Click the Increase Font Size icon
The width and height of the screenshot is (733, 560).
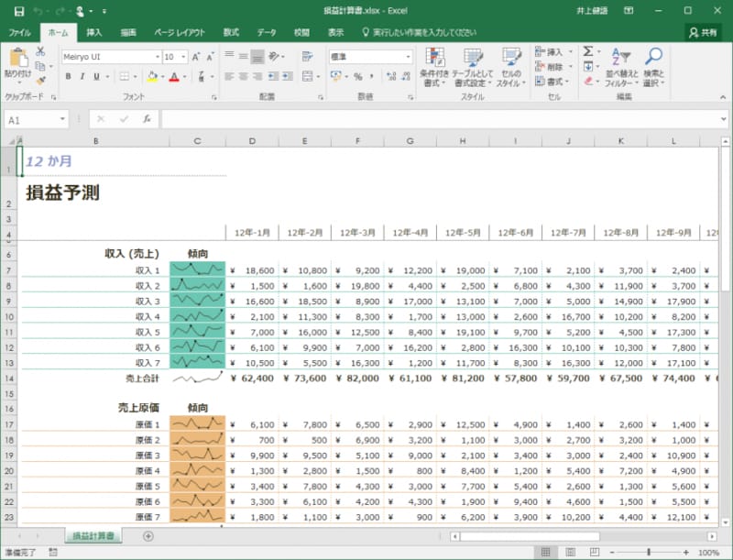(x=194, y=57)
